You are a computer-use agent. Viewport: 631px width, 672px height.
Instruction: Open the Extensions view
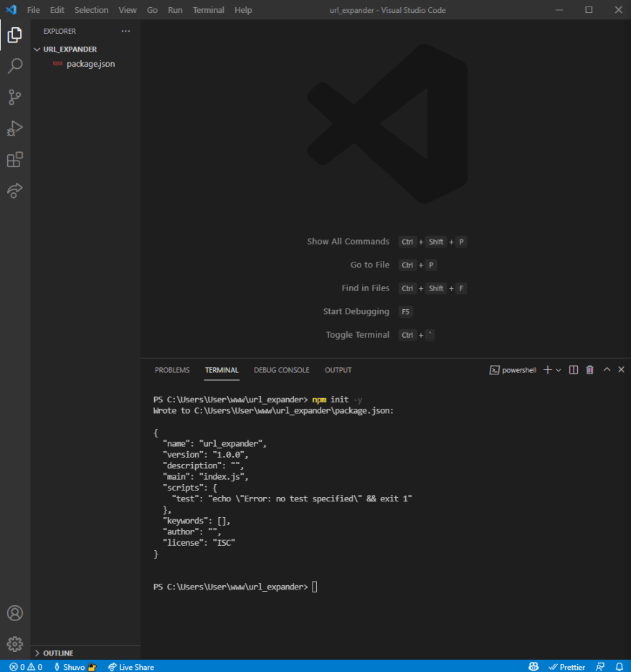point(15,159)
